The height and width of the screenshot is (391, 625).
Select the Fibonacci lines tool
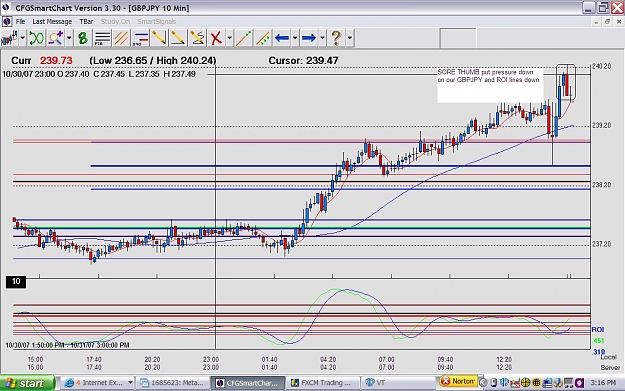(x=102, y=38)
